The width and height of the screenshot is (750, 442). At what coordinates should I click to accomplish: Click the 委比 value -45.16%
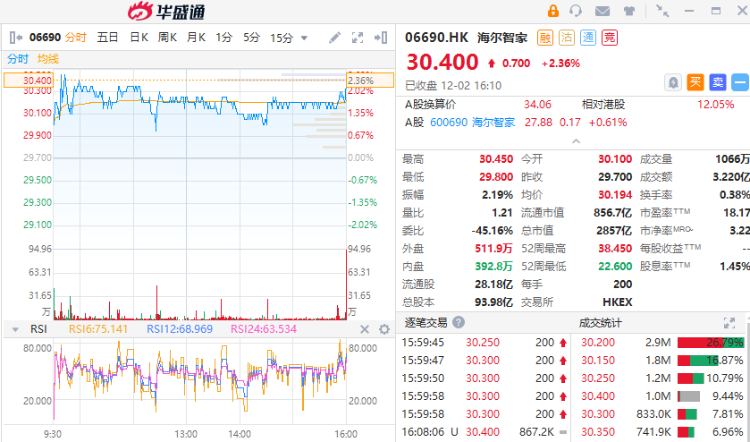492,231
